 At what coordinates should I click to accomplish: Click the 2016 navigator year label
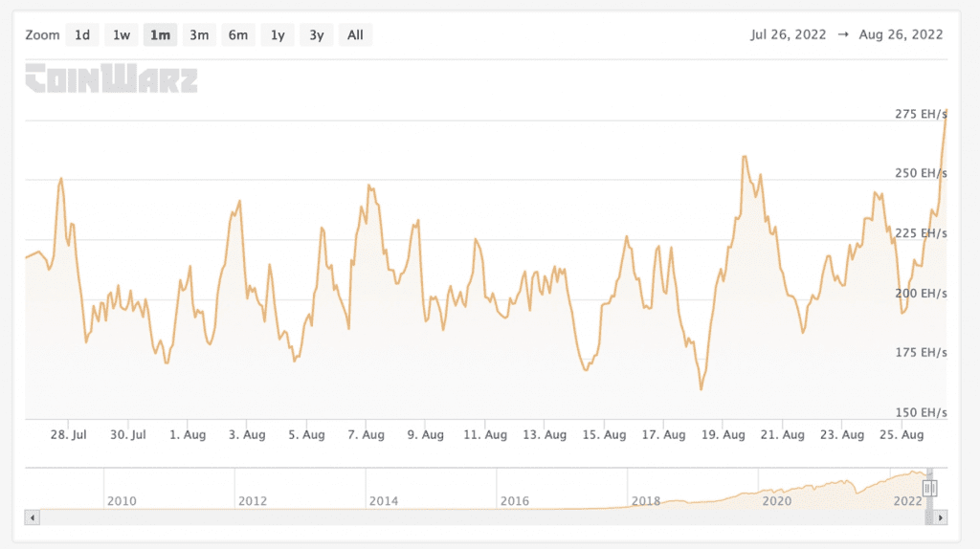514,501
